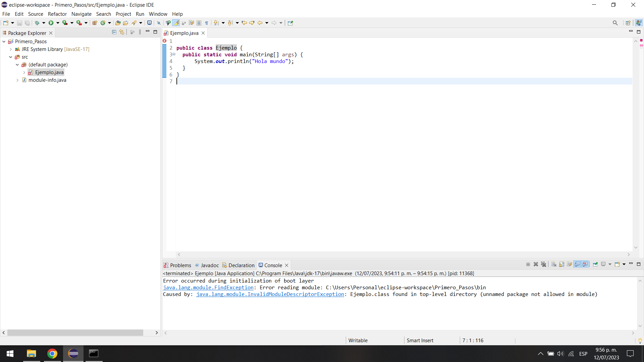644x362 pixels.
Task: Open Quick Access search magnifier
Action: coord(615,23)
